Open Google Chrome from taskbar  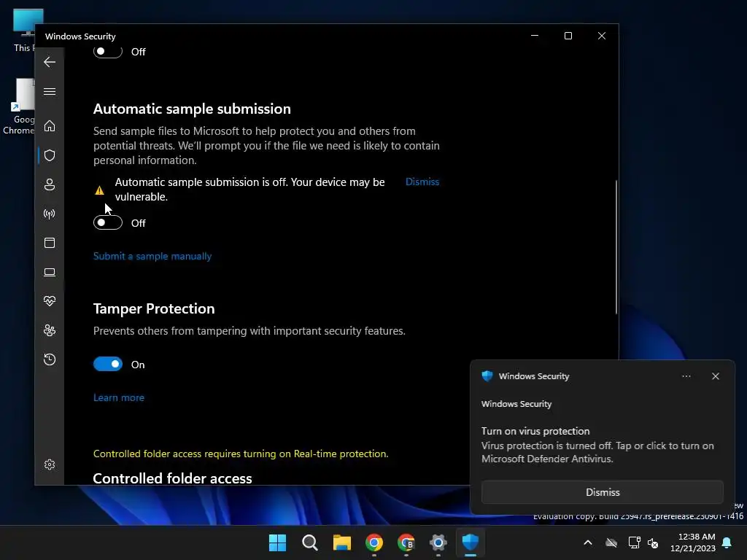tap(374, 542)
